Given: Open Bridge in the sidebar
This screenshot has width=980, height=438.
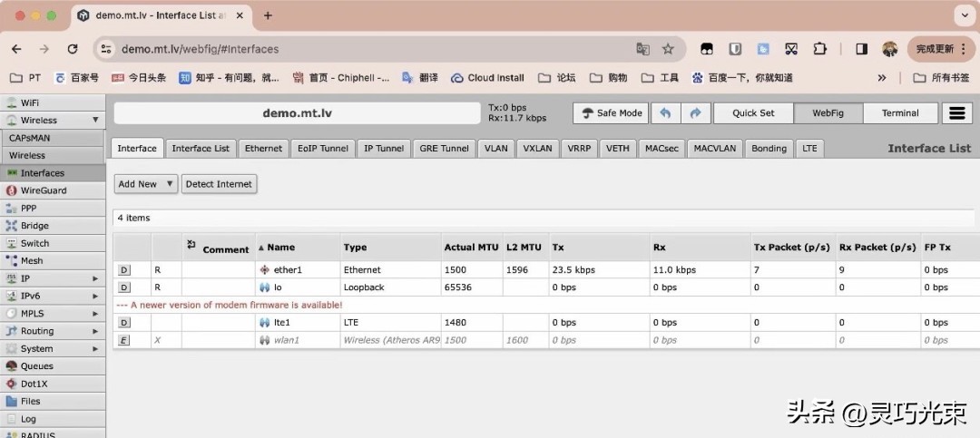Looking at the screenshot, I should (x=53, y=226).
